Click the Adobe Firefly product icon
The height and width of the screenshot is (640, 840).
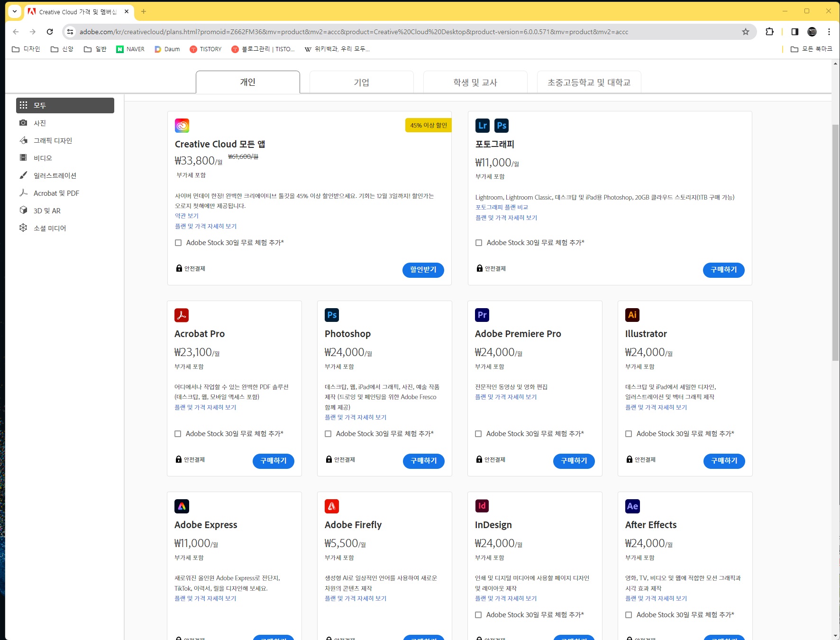(x=332, y=506)
